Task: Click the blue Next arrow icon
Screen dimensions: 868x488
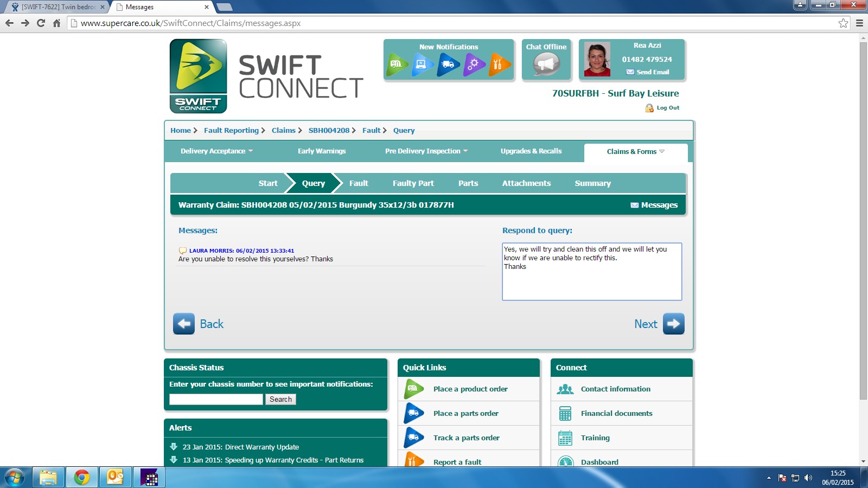Action: 673,324
